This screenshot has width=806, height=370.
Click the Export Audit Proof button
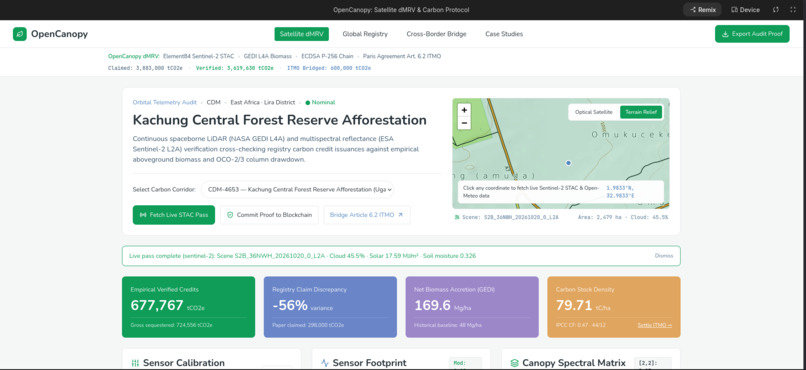pyautogui.click(x=752, y=34)
